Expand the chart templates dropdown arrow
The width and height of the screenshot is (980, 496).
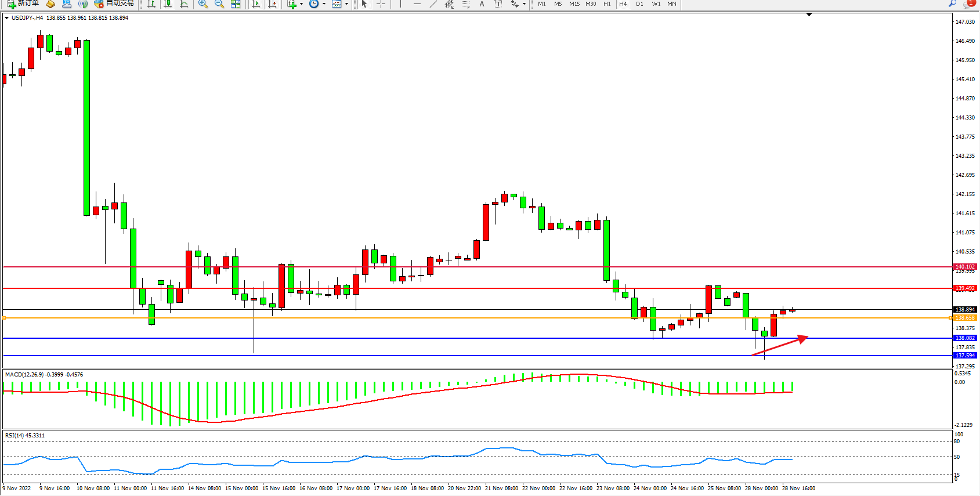point(346,4)
